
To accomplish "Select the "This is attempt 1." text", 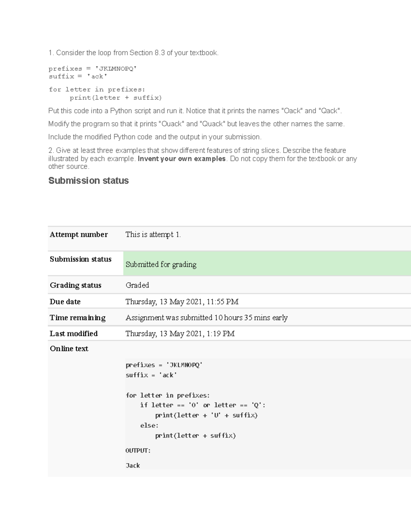I will pyautogui.click(x=153, y=235).
